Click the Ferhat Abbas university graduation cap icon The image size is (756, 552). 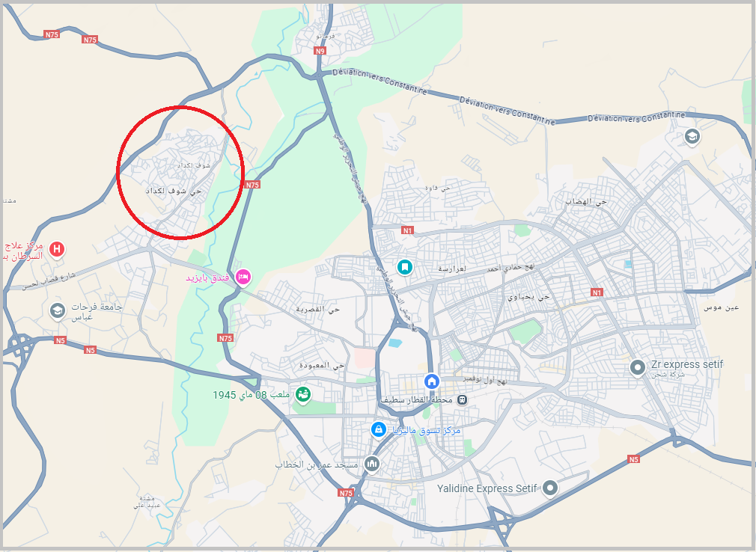(58, 310)
